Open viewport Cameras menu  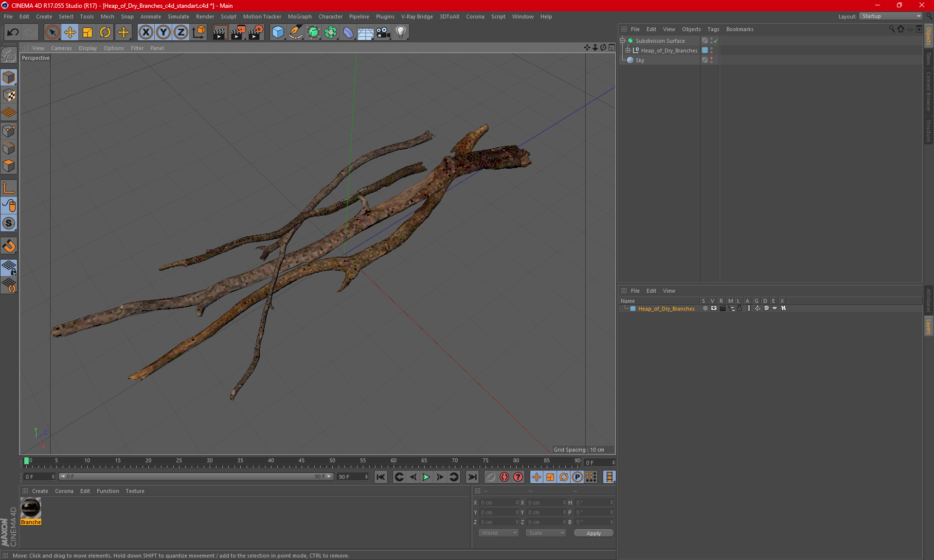click(61, 48)
